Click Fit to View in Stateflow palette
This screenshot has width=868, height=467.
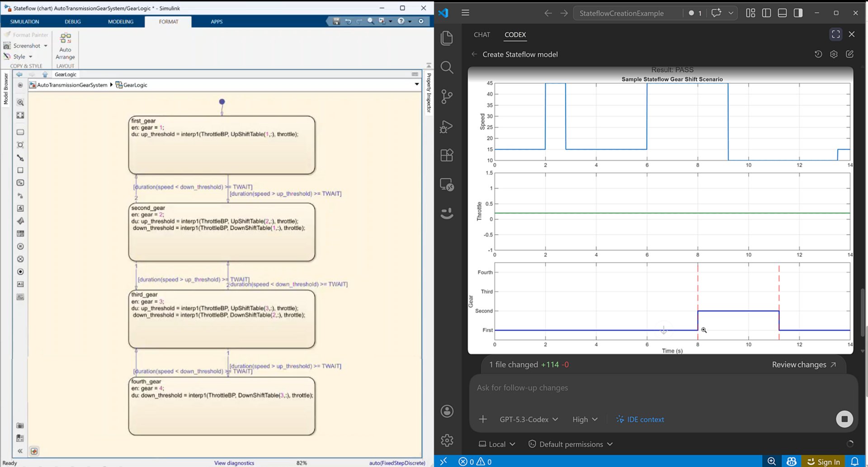point(20,115)
